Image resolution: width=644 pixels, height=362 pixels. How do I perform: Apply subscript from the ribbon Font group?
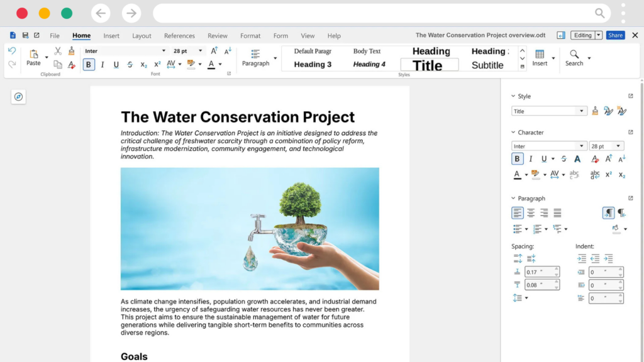[x=143, y=65]
